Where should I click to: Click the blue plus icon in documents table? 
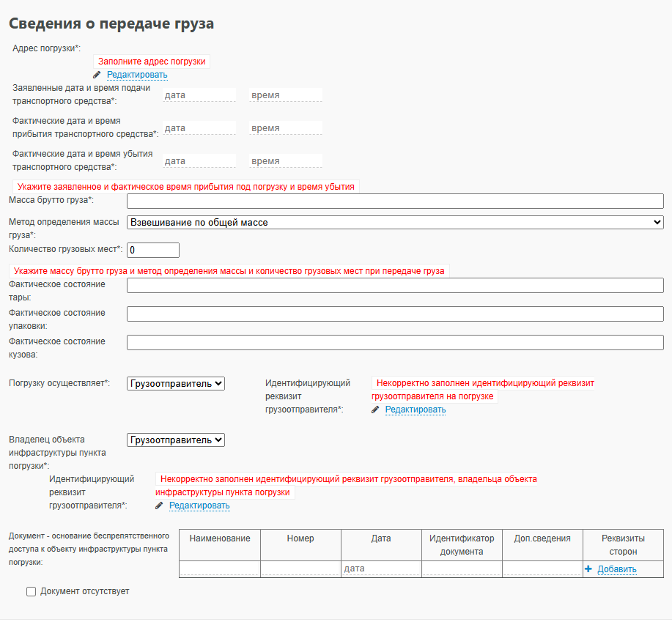pyautogui.click(x=588, y=569)
